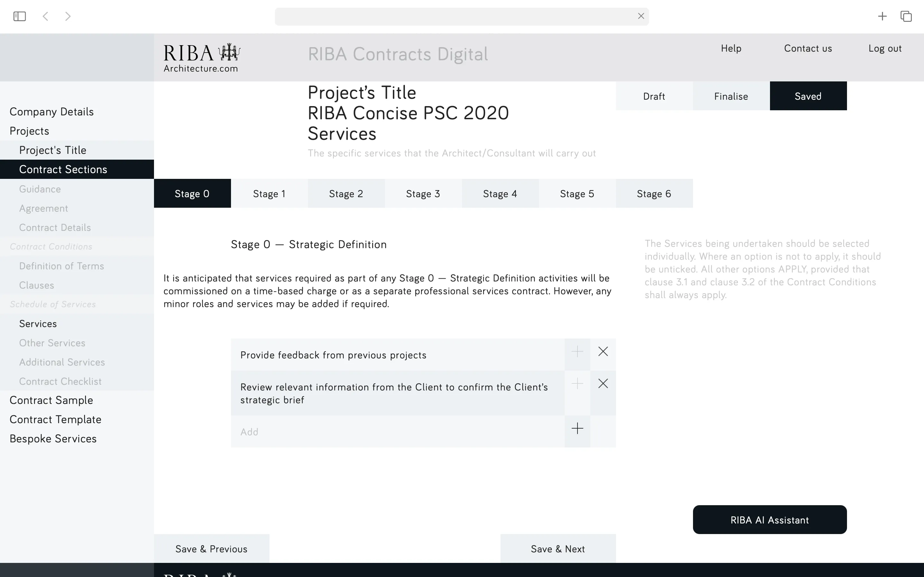Select the Saved status option
924x577 pixels.
click(x=808, y=96)
